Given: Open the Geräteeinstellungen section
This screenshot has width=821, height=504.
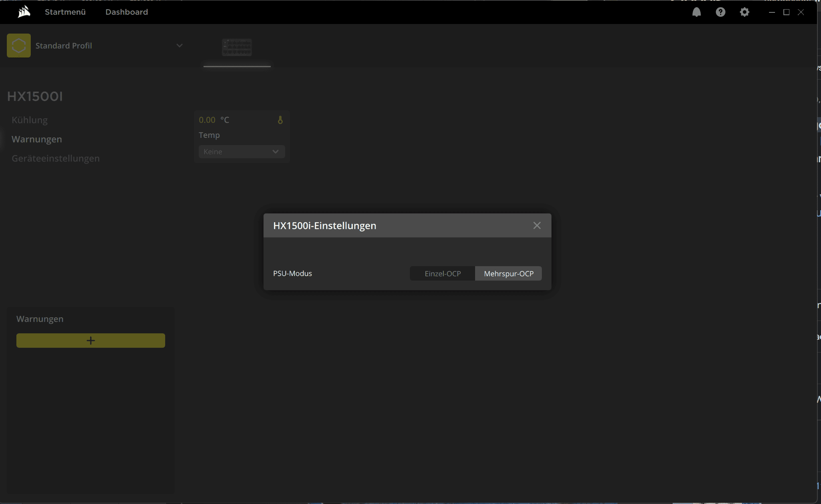Looking at the screenshot, I should pyautogui.click(x=56, y=158).
